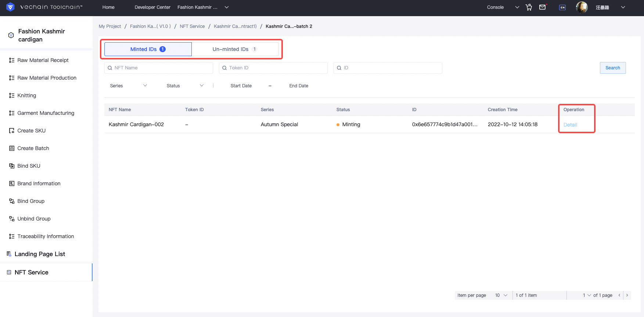Open the Series filter dropdown

point(128,85)
